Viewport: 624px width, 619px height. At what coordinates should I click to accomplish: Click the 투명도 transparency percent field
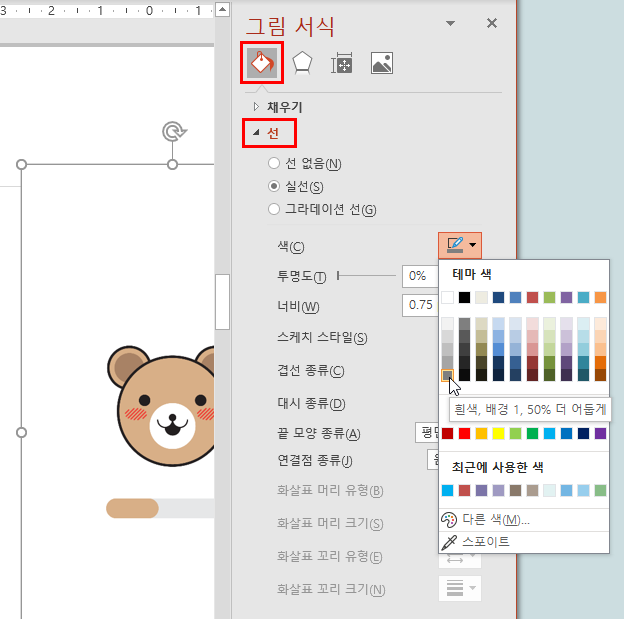(x=419, y=275)
